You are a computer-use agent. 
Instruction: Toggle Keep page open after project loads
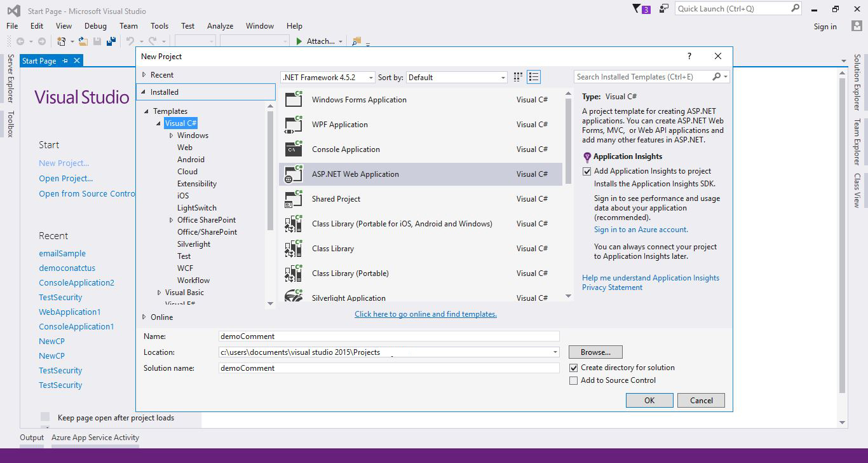[45, 417]
